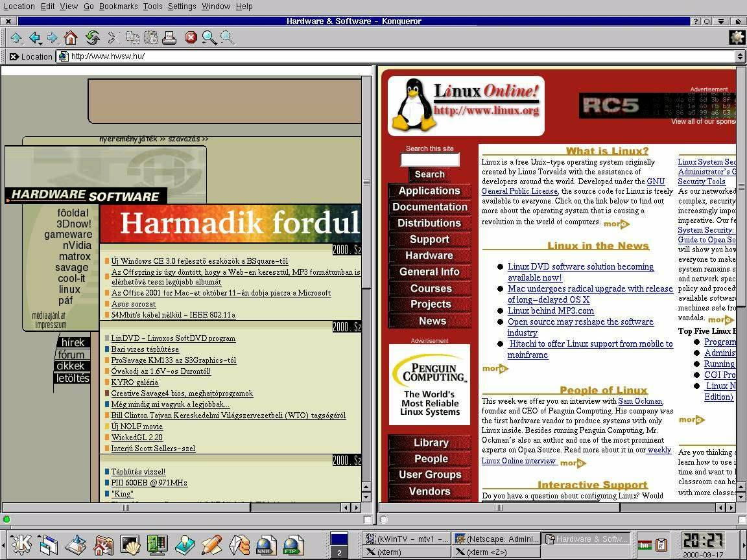Expand the Location URL history dropdown

click(740, 56)
